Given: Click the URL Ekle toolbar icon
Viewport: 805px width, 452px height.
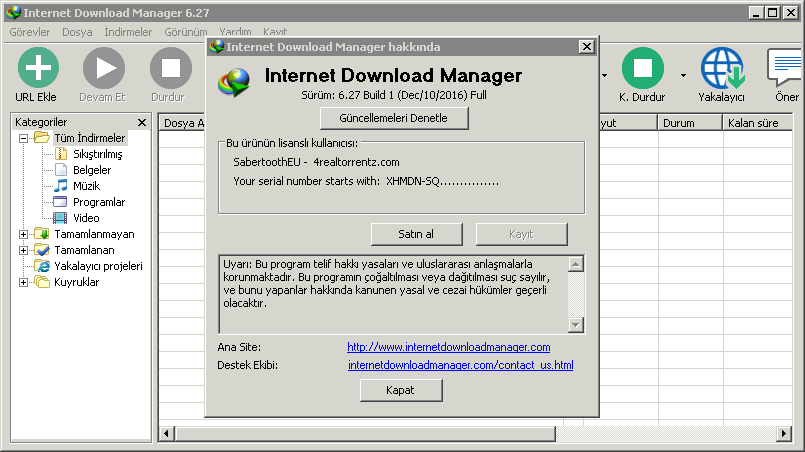Looking at the screenshot, I should (x=38, y=68).
